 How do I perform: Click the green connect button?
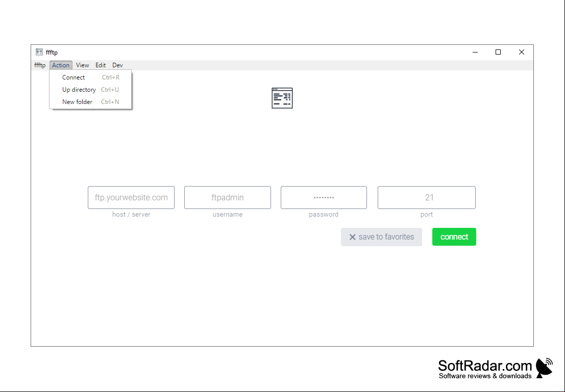[454, 237]
